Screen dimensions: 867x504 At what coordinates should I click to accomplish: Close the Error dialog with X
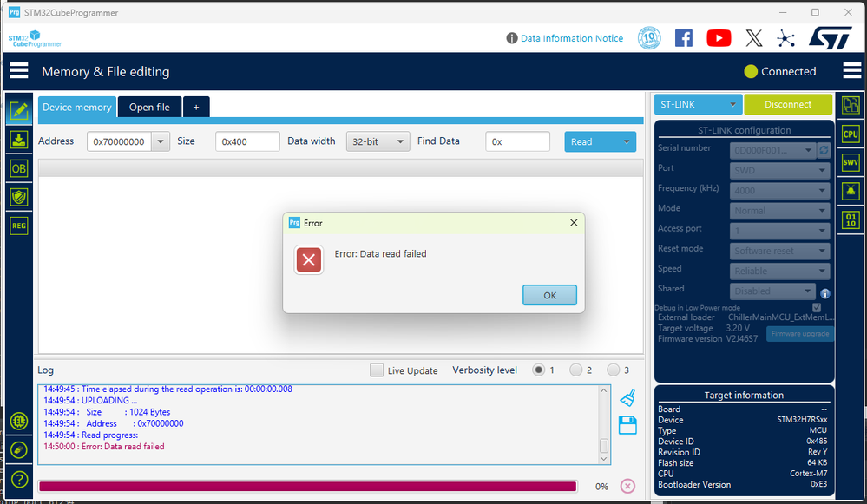574,222
